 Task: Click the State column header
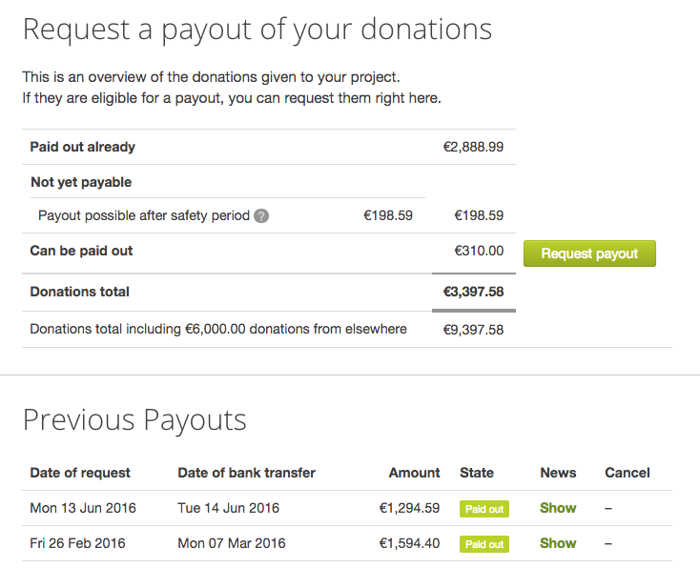click(476, 473)
